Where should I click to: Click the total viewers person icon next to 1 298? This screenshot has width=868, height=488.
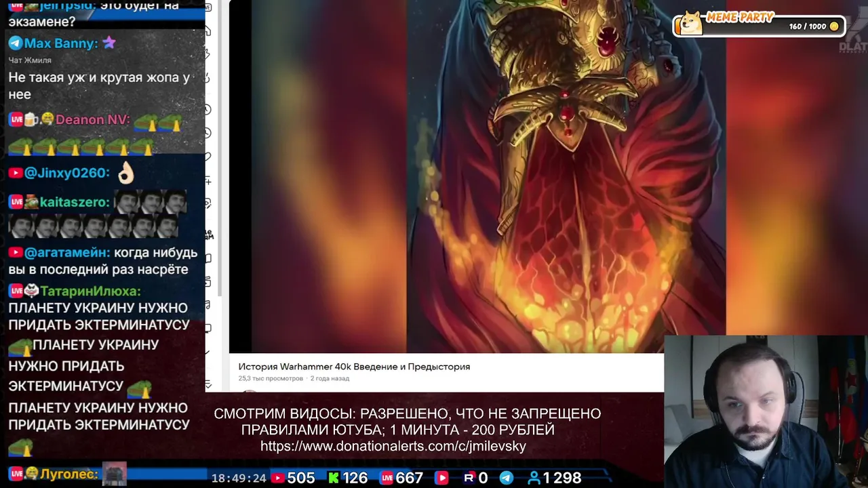(x=534, y=478)
